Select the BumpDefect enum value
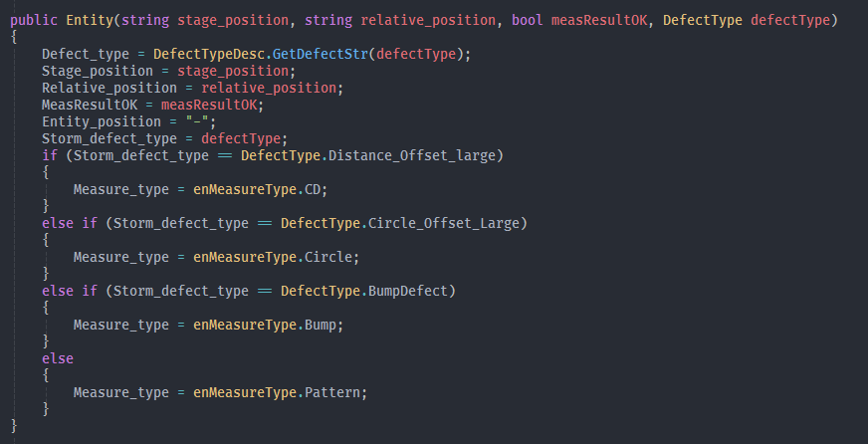Viewport: 868px width, 444px height. coord(408,292)
